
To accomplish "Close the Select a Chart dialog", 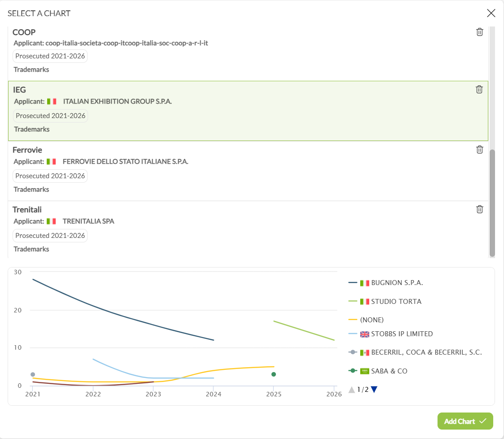I will [491, 13].
